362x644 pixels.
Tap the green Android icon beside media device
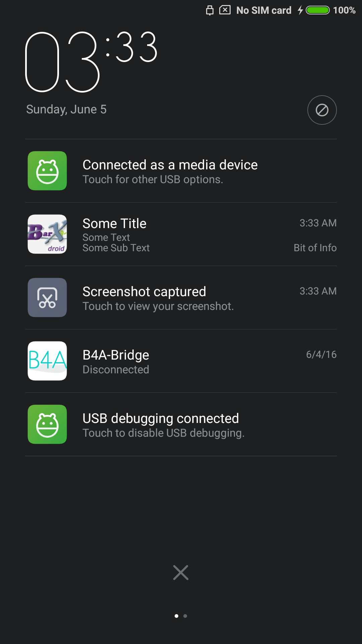point(47,171)
